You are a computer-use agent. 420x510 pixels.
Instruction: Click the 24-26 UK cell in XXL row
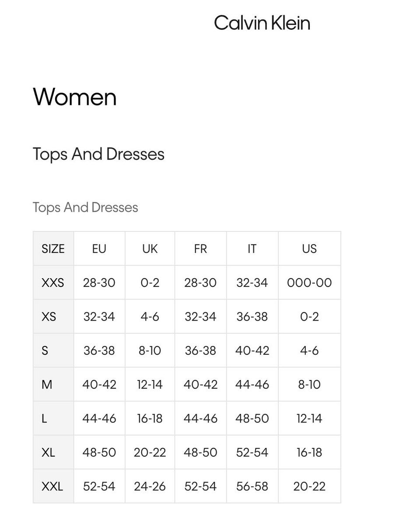(x=150, y=486)
